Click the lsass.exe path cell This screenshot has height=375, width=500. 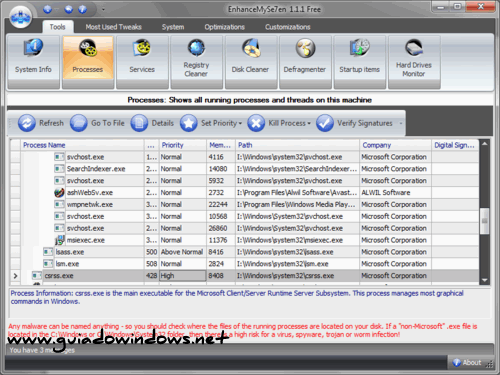click(298, 252)
